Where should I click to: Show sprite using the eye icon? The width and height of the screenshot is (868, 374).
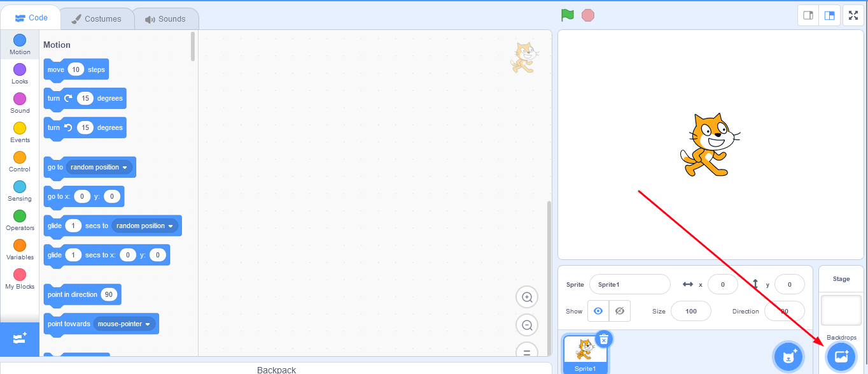[598, 311]
